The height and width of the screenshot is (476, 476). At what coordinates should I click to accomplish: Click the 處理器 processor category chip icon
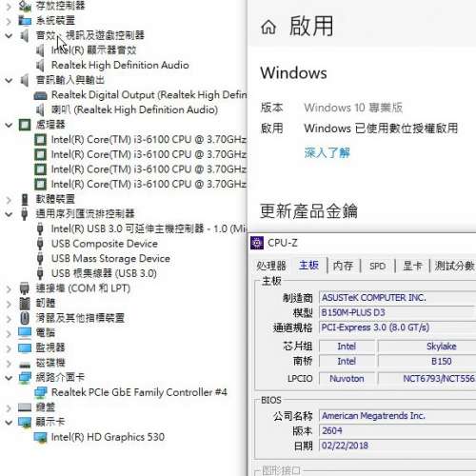coord(25,125)
